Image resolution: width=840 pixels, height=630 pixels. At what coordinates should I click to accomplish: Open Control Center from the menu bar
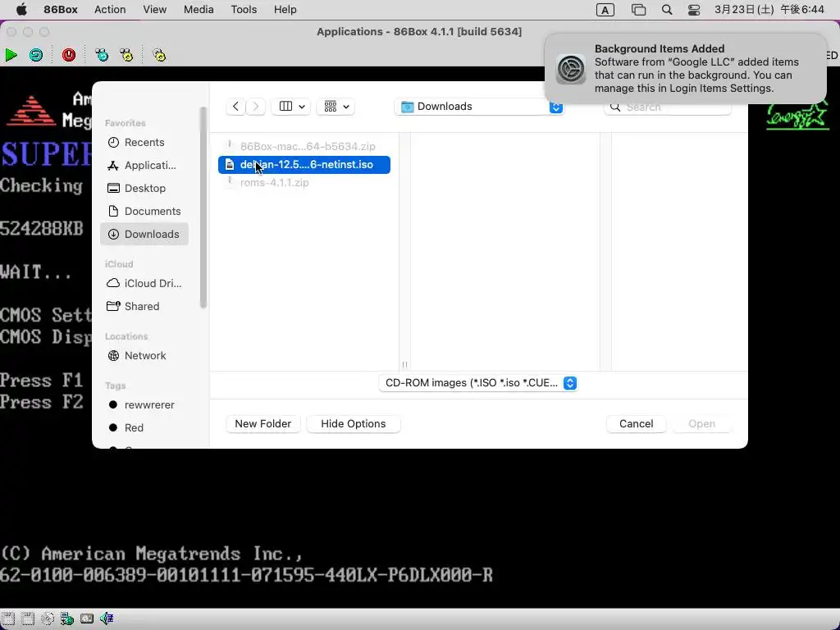(694, 10)
